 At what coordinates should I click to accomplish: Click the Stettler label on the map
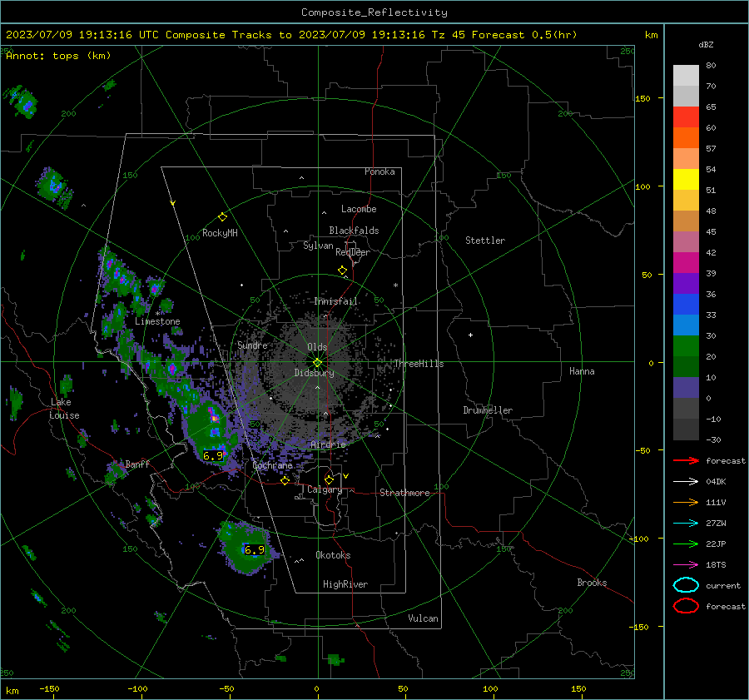pyautogui.click(x=485, y=241)
